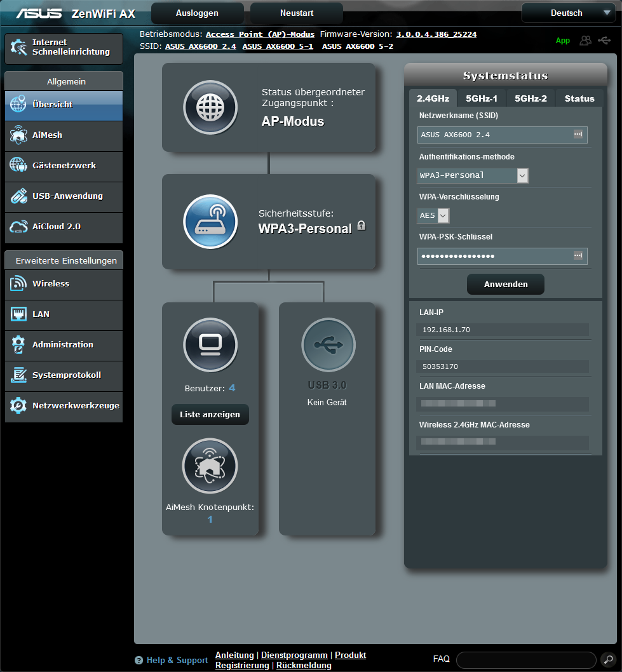Click the Kein Gerät USB status text
This screenshot has height=672, width=622.
click(327, 403)
